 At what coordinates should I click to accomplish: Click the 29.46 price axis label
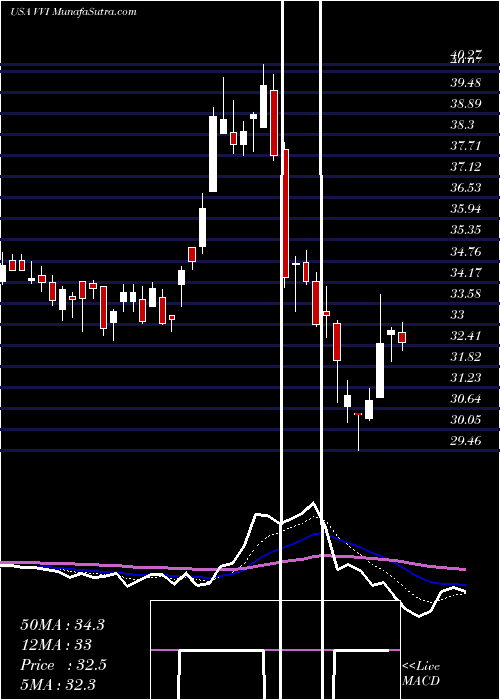466,440
